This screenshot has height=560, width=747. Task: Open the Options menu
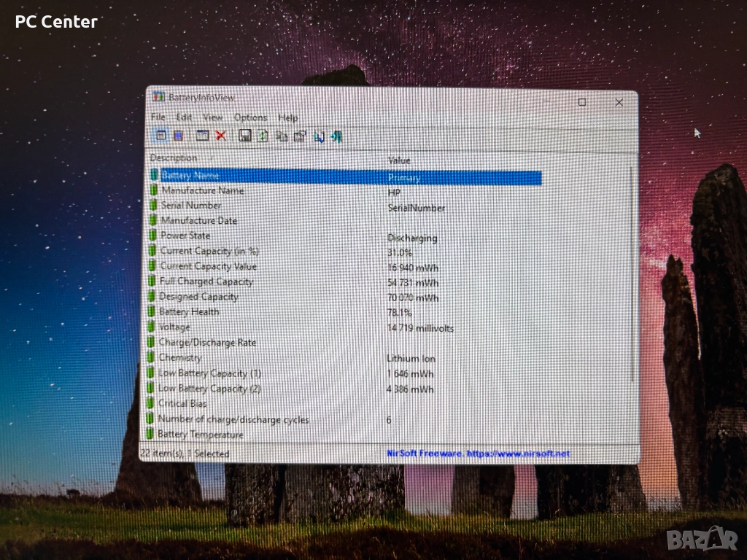pyautogui.click(x=250, y=117)
